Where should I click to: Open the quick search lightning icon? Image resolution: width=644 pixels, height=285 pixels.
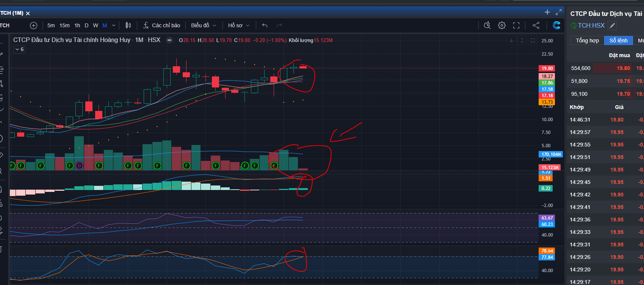point(487,25)
